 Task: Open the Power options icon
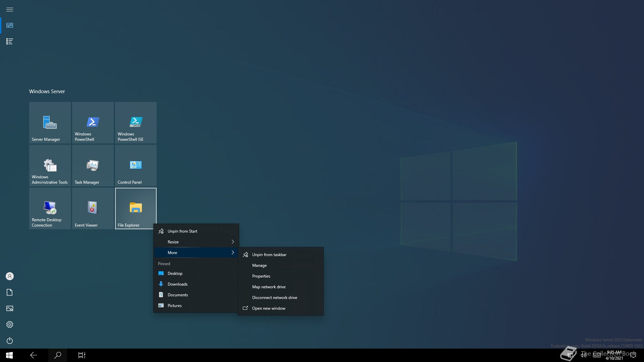10,341
